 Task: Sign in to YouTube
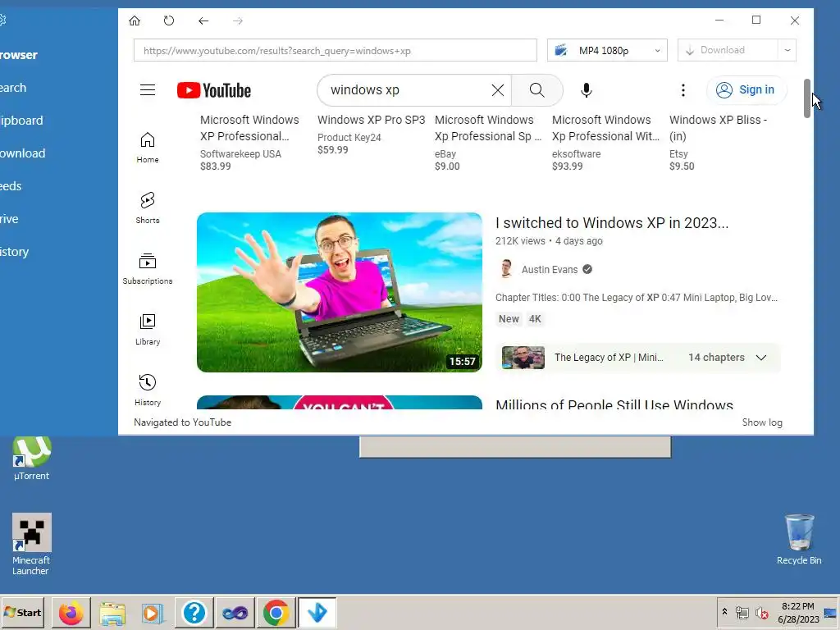click(x=746, y=90)
